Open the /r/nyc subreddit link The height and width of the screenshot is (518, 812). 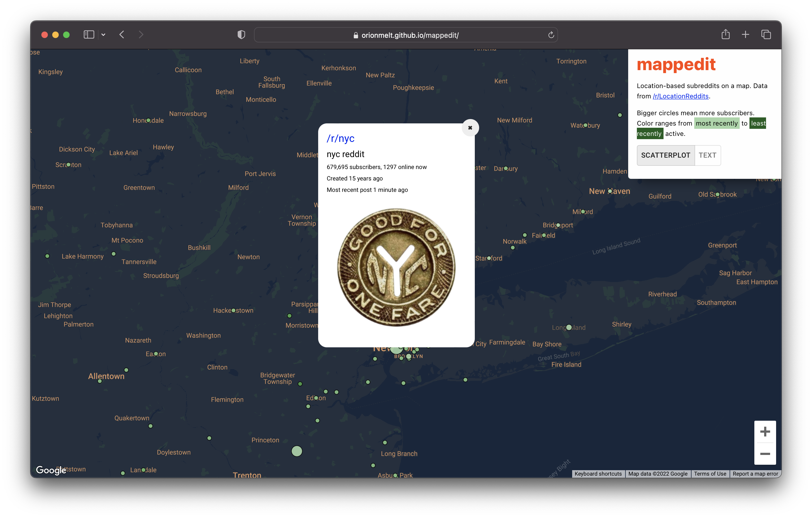(340, 138)
